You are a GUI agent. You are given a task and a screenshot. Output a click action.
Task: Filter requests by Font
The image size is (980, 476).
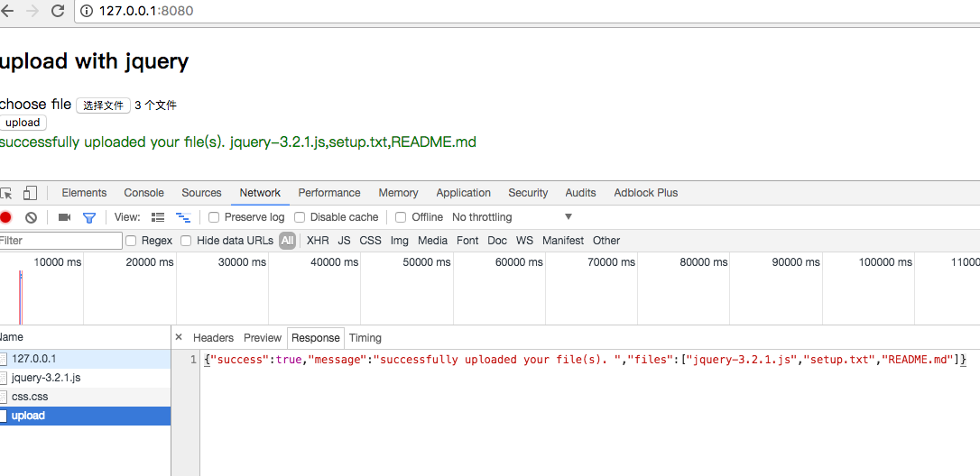click(467, 241)
